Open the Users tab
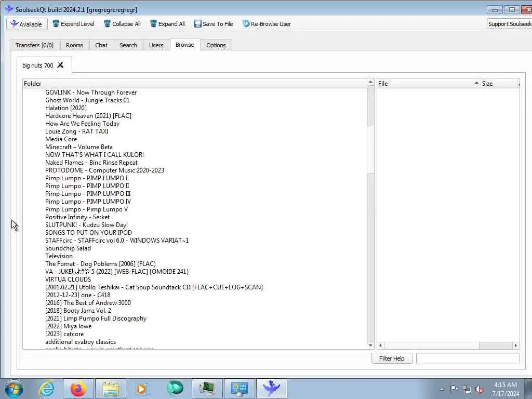This screenshot has height=399, width=532. click(156, 45)
